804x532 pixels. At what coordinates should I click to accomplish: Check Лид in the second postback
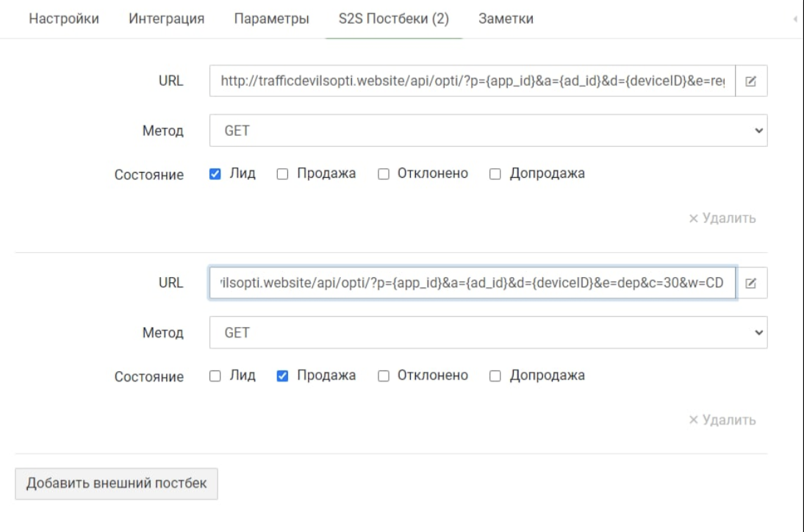click(x=215, y=375)
